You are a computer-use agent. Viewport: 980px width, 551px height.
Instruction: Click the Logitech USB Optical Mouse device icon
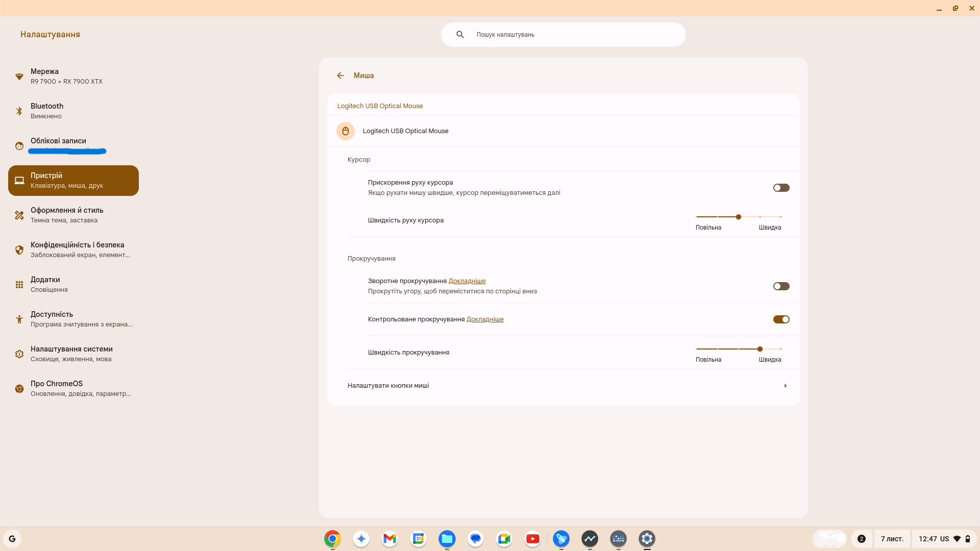click(346, 131)
